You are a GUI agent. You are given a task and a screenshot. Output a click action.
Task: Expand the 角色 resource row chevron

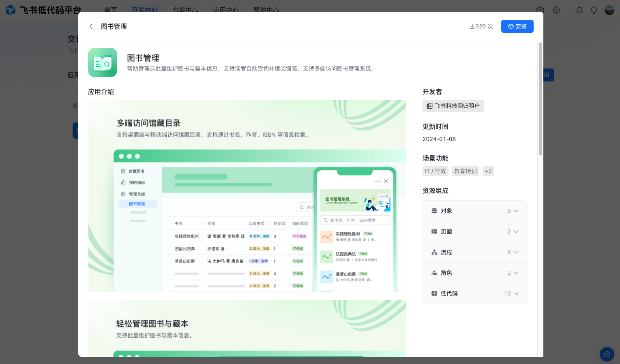click(516, 273)
